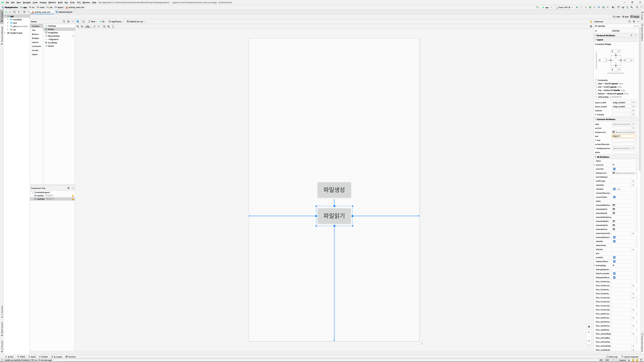This screenshot has height=362, width=644.
Task: Toggle the autoText attribute checkbox
Action: 614,169
